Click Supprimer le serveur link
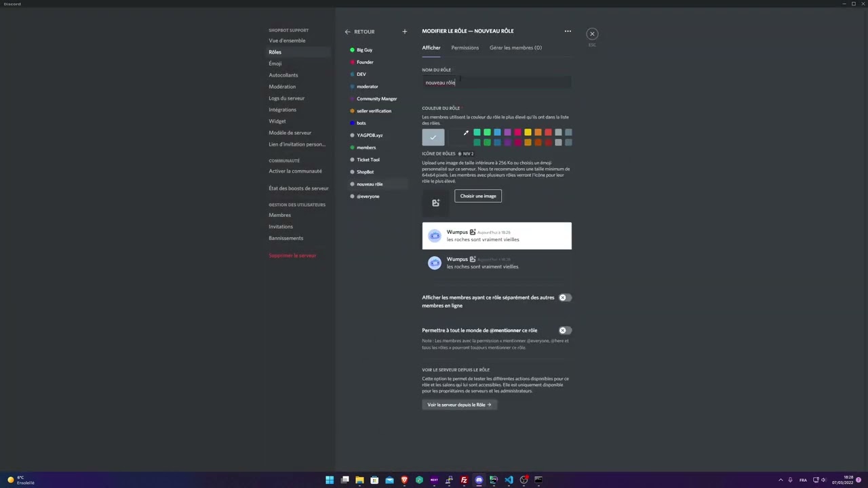Image resolution: width=868 pixels, height=488 pixels. click(292, 256)
